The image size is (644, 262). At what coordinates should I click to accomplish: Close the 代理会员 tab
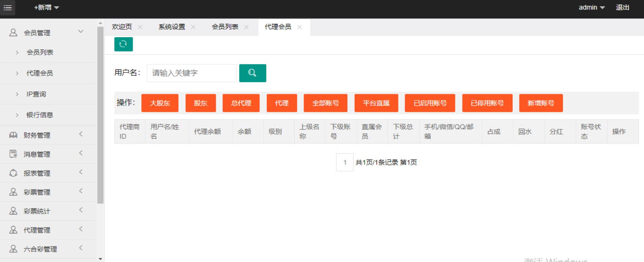tap(300, 27)
